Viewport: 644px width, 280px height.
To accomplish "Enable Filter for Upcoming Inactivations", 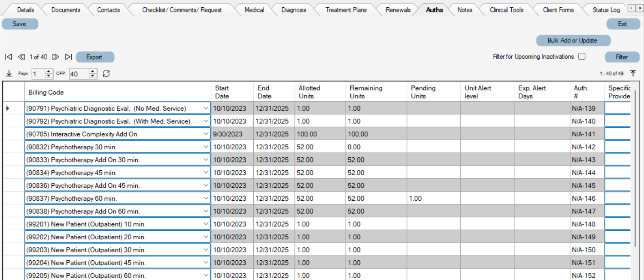I will [582, 56].
